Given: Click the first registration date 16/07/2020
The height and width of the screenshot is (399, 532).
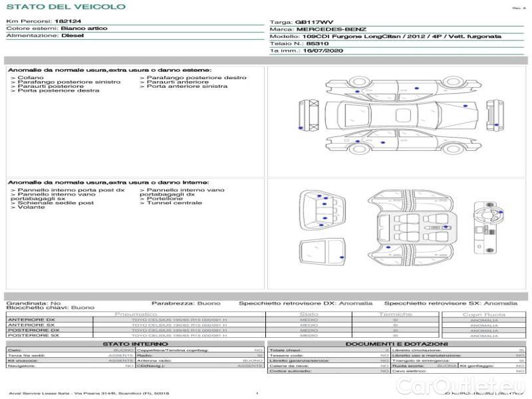Looking at the screenshot, I should [x=323, y=51].
